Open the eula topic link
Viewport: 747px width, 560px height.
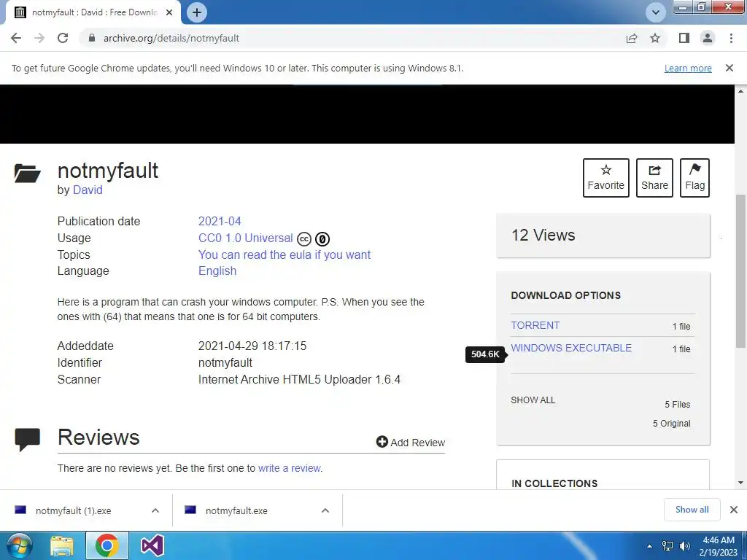285,254
